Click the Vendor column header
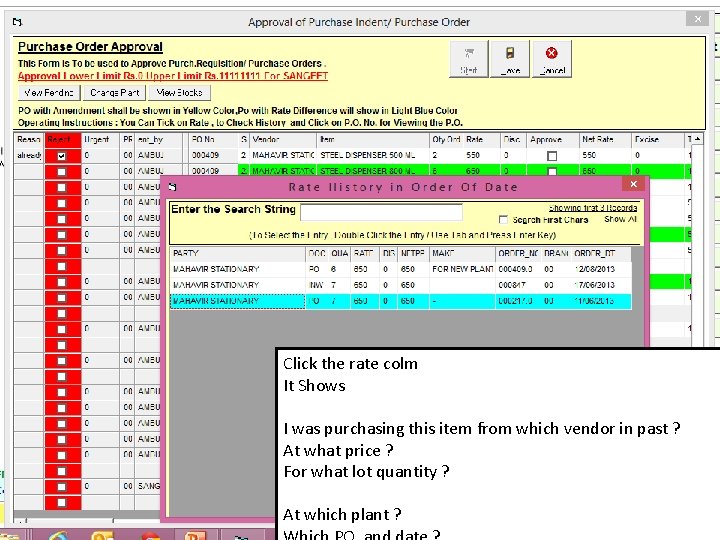The height and width of the screenshot is (540, 720). coord(282,139)
